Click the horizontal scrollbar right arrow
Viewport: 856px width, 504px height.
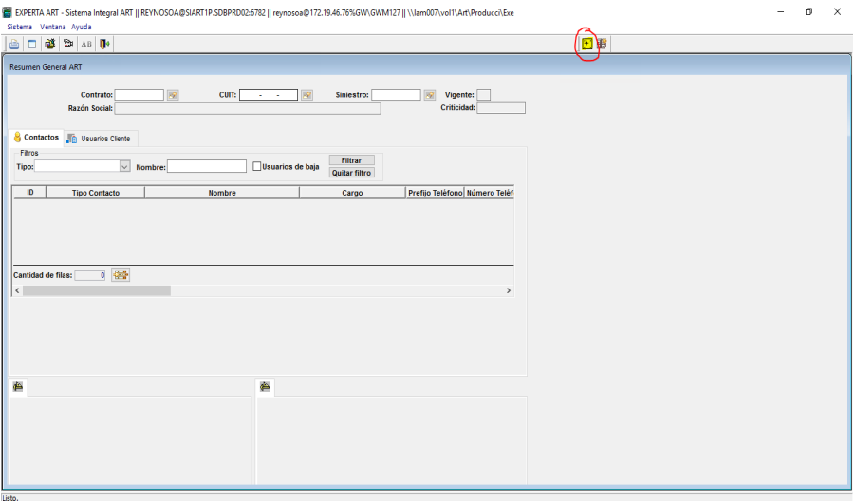pos(509,290)
